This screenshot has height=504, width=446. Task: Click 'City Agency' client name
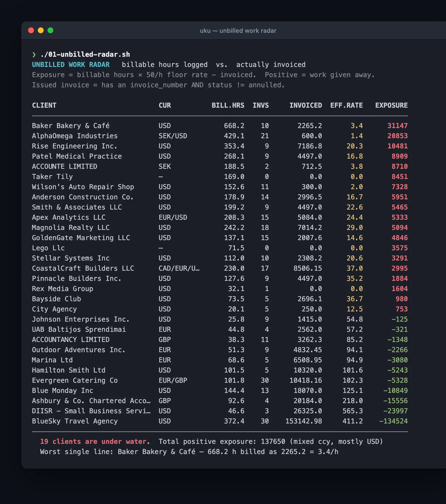[55, 309]
